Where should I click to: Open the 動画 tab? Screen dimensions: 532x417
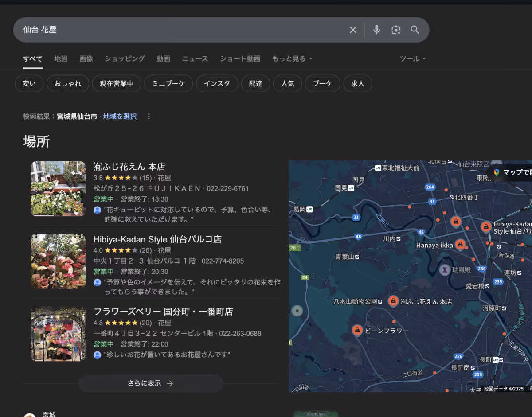coord(164,58)
